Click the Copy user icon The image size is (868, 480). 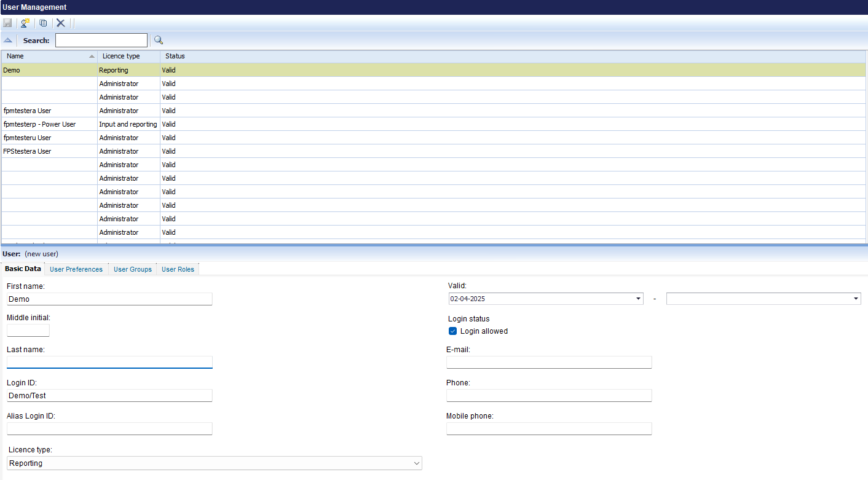click(x=43, y=23)
